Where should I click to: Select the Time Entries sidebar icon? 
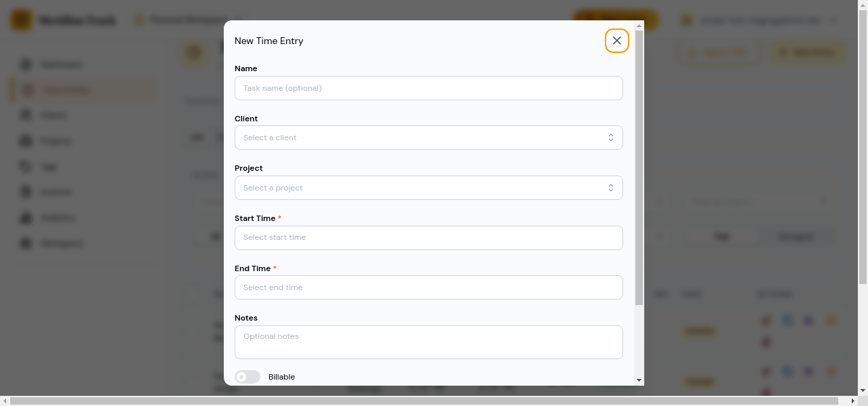(x=27, y=89)
